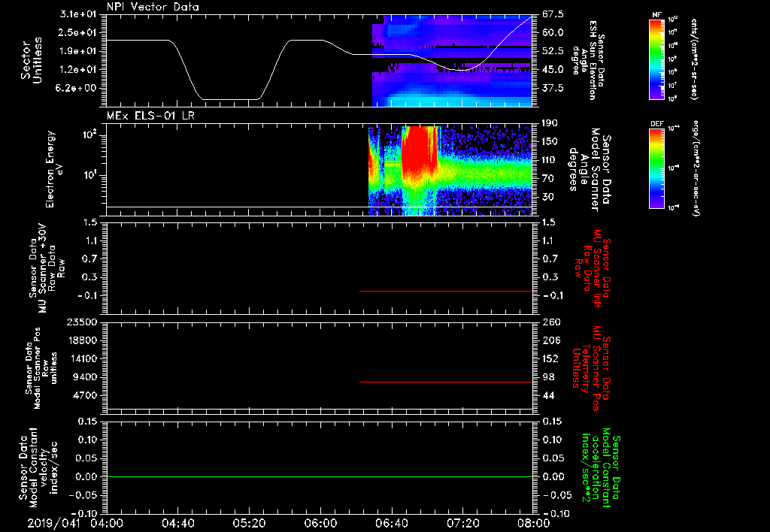
Task: Click the '52.5' sun elevation tick label
Action: tap(553, 51)
